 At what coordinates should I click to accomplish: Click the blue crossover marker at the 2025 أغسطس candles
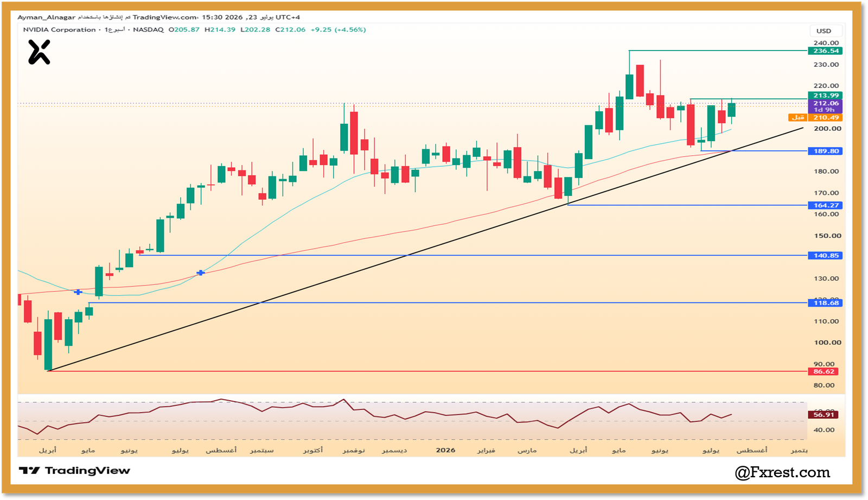pyautogui.click(x=201, y=273)
